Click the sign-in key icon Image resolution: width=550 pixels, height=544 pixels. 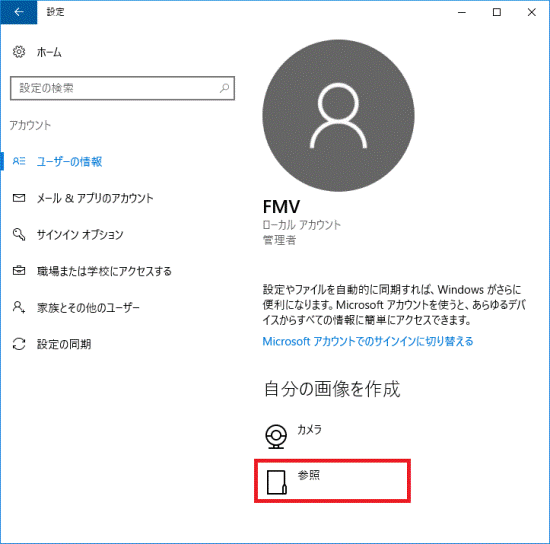[19, 234]
